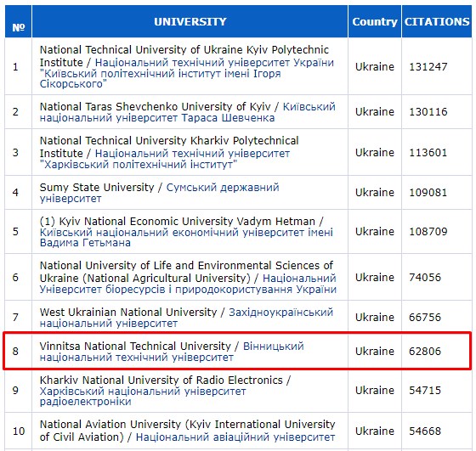Screen dimensions: 476x451
Task: Select citation count 62806 in highlighted row
Action: pos(425,352)
